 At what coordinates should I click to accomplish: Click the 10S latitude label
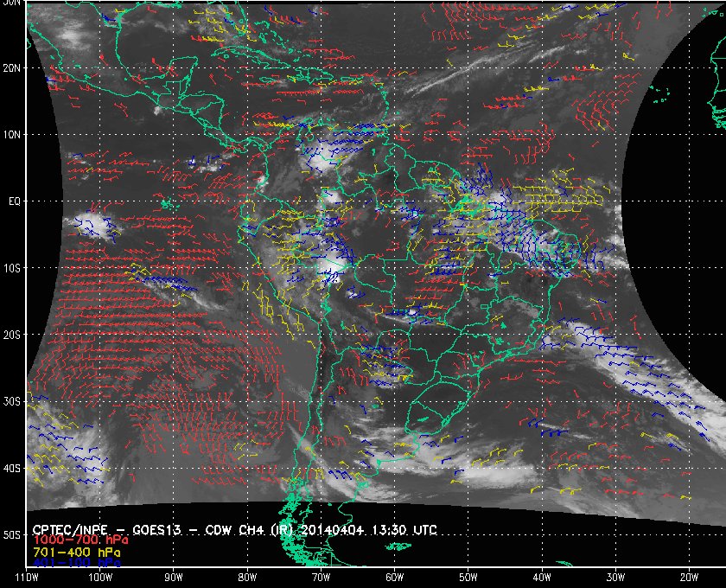pos(11,268)
